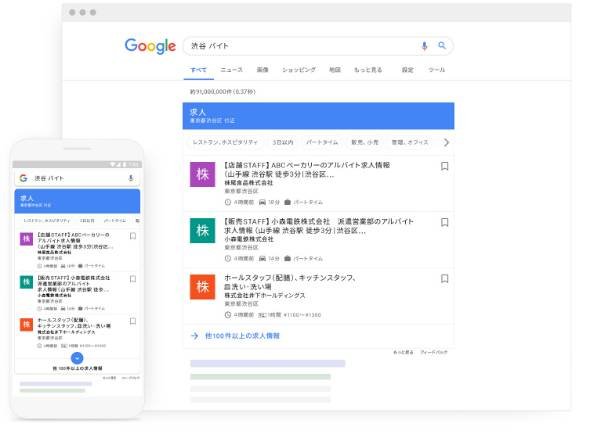Screen dimensions: 590x434
Task: Select the パートタイム filter chip on desktop
Action: point(322,142)
